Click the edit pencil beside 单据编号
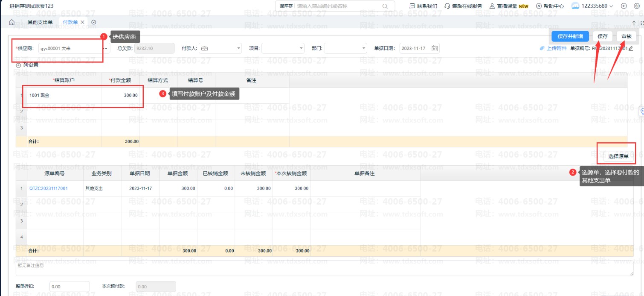The height and width of the screenshot is (296, 644). coord(631,48)
